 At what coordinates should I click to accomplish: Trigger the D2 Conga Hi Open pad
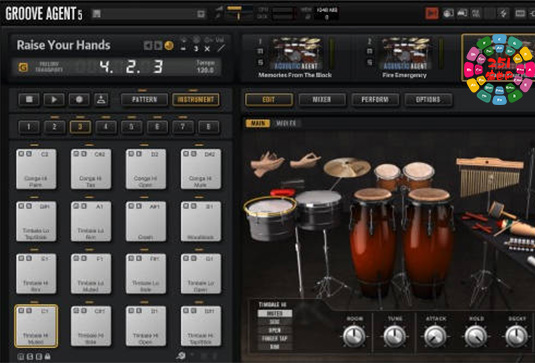pos(146,169)
